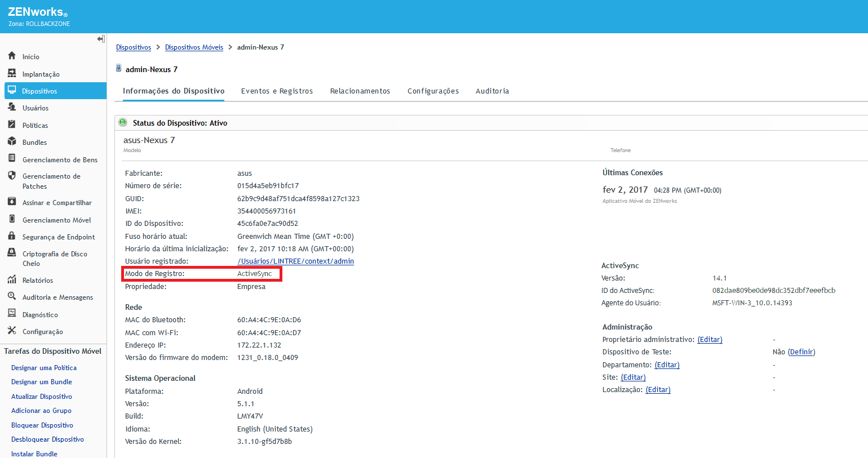
Task: Click the Bundles box icon
Action: [12, 141]
